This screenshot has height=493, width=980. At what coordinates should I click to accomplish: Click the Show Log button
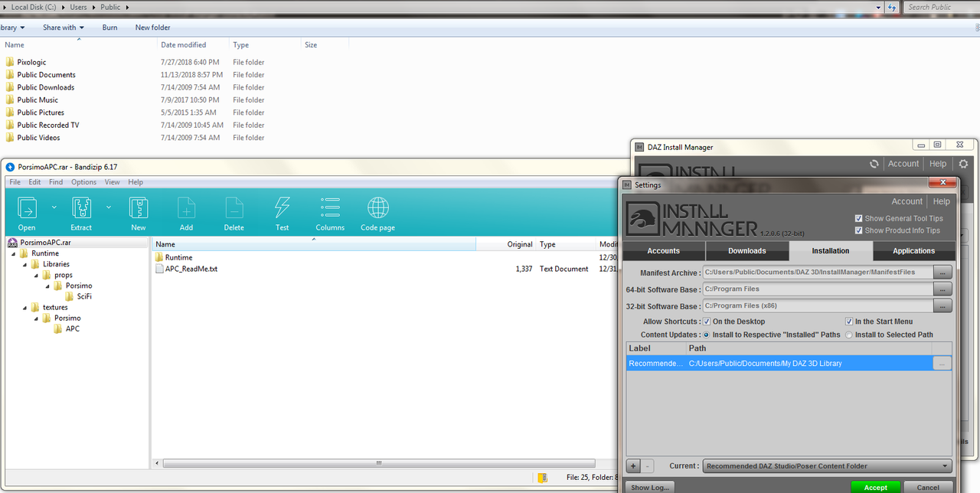click(650, 487)
